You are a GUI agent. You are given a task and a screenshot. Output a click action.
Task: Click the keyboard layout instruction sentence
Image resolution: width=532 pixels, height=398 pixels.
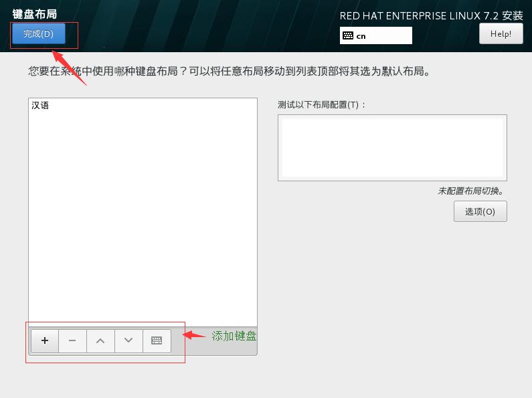(x=230, y=71)
